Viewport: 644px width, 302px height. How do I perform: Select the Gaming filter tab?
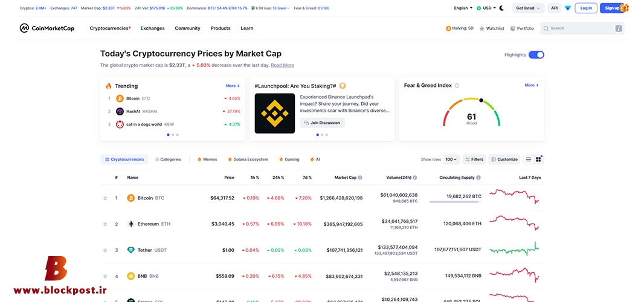[289, 159]
